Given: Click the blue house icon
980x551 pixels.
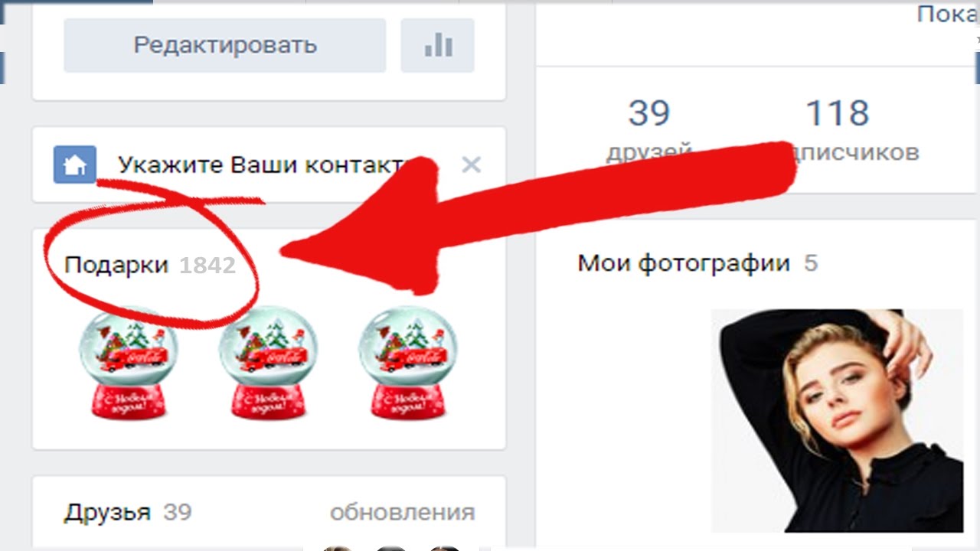Looking at the screenshot, I should coord(74,165).
